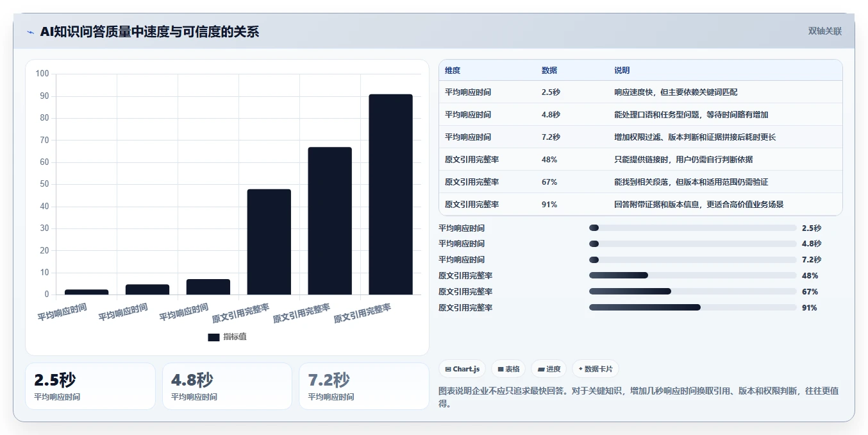Click the progress bar labeled 4.8秒
Viewport: 868px width, 435px height.
point(692,244)
